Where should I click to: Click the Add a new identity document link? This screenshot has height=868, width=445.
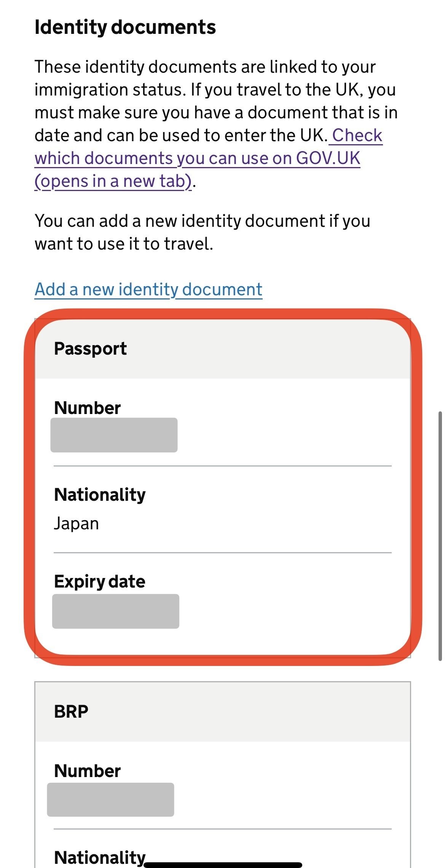tap(148, 290)
